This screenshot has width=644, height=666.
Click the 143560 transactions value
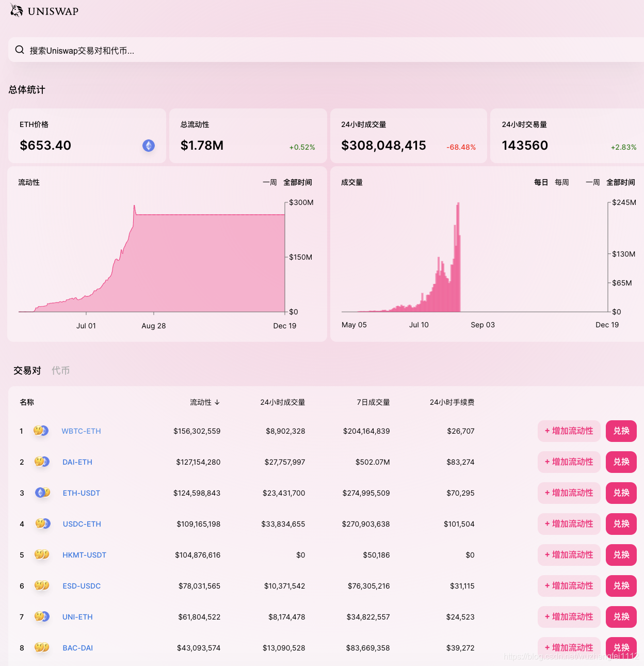point(525,146)
